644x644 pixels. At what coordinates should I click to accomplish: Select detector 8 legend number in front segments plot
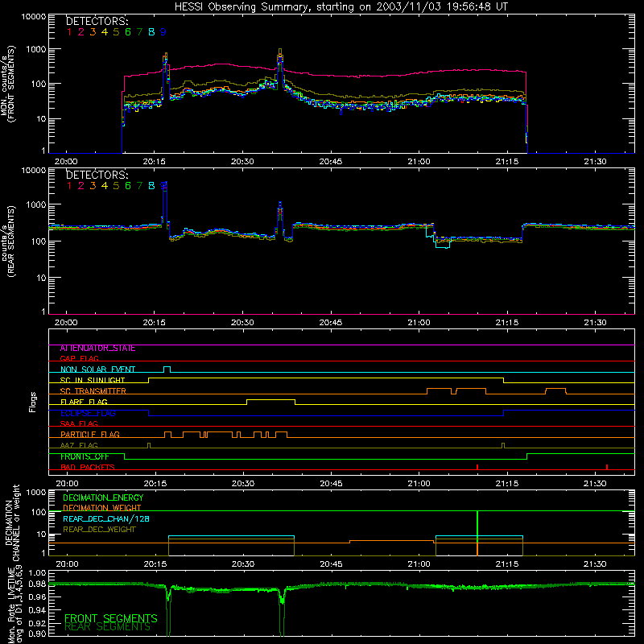click(151, 32)
